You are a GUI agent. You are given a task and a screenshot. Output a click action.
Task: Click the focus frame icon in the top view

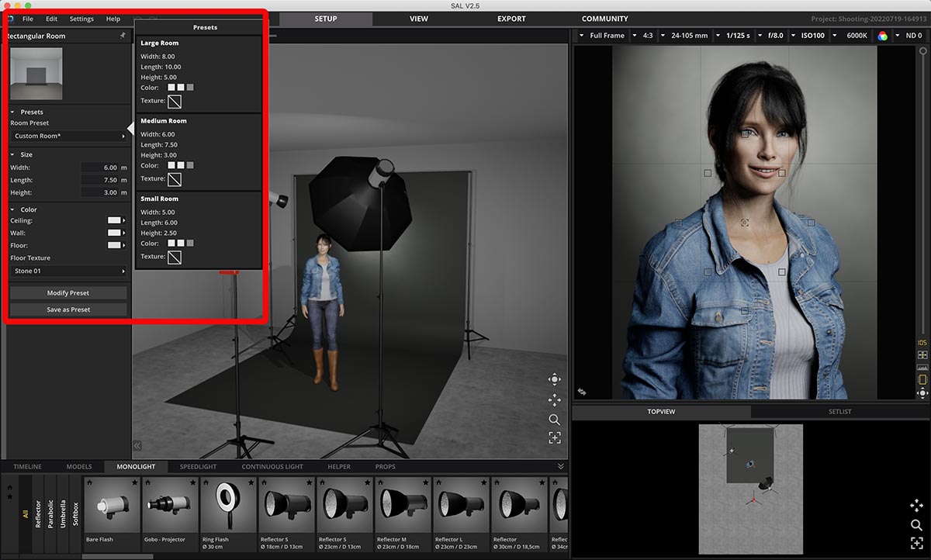tap(916, 543)
